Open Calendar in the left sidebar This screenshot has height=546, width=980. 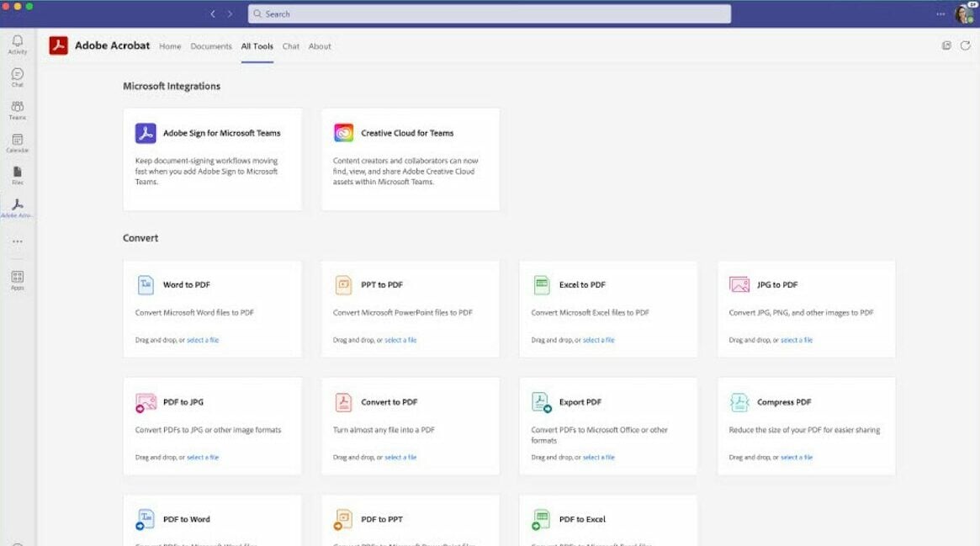click(x=18, y=143)
